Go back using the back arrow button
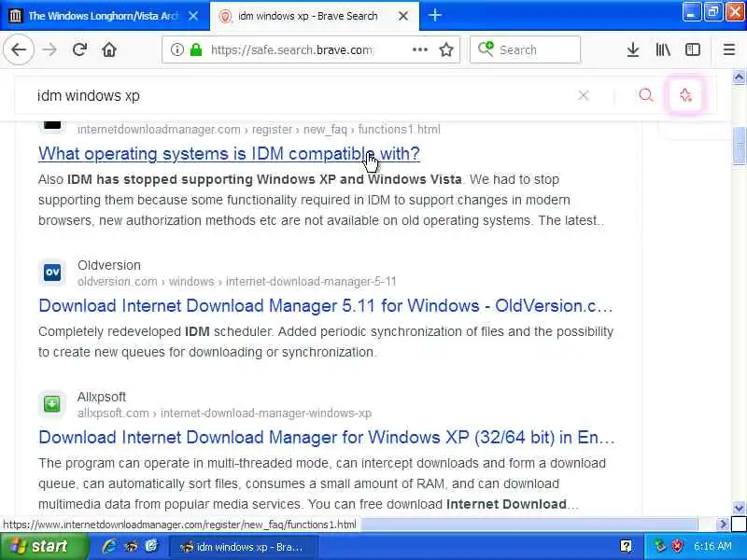Viewport: 747px width, 560px height. click(19, 49)
